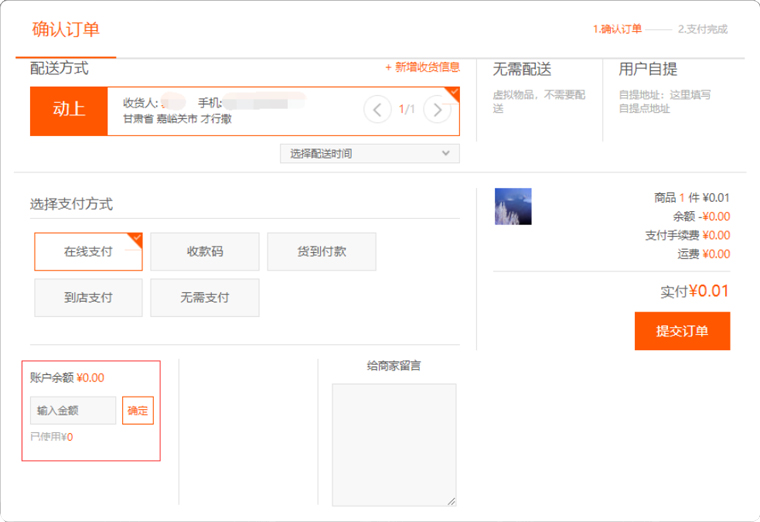This screenshot has width=760, height=522.
Task: Select 在线支付 payment method
Action: pyautogui.click(x=88, y=252)
